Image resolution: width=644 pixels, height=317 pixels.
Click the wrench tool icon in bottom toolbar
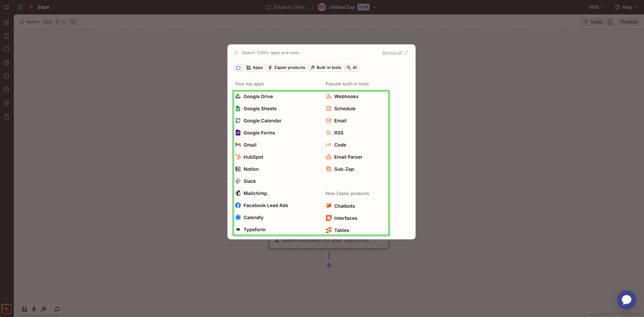click(43, 309)
